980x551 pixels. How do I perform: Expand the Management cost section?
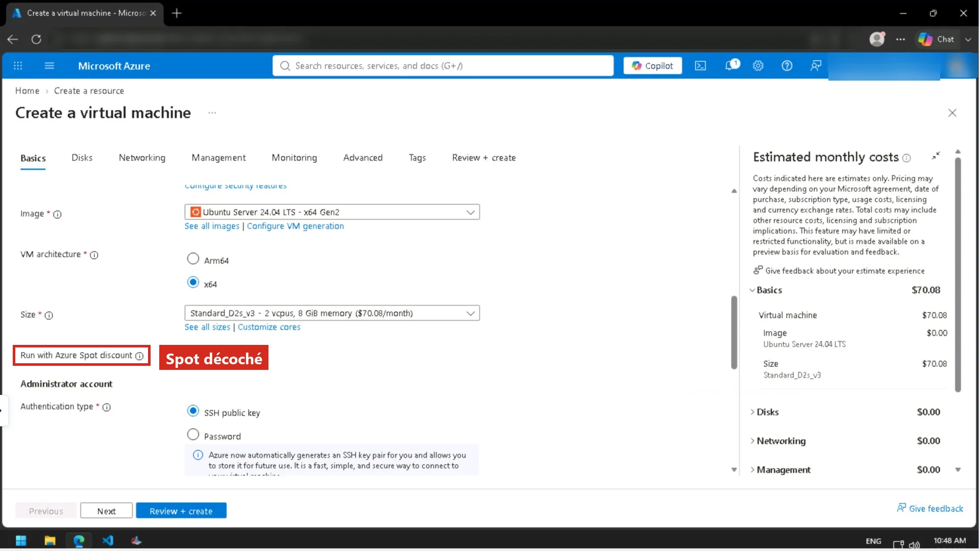(752, 470)
